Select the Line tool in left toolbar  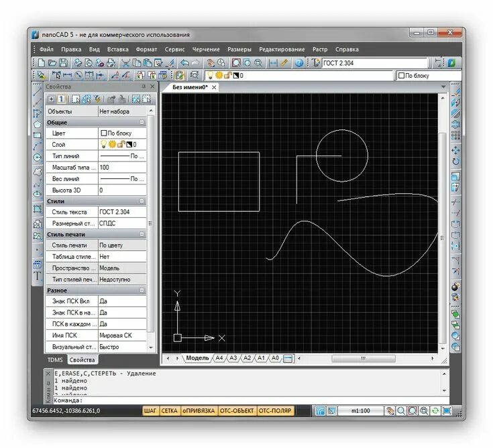[37, 91]
